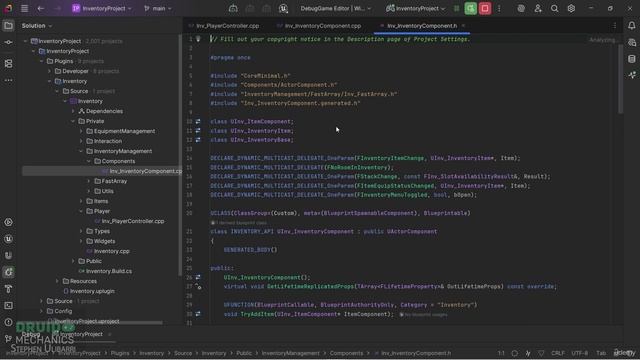Switch to Inv_PlayerController.cpp tab
The width and height of the screenshot is (640, 360).
click(x=224, y=26)
